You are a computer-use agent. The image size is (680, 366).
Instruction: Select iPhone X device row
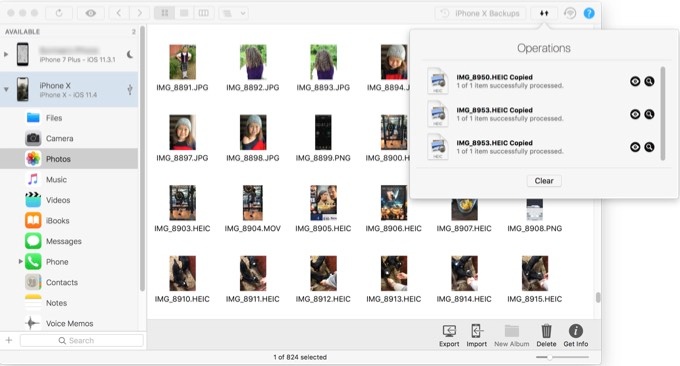tap(69, 89)
